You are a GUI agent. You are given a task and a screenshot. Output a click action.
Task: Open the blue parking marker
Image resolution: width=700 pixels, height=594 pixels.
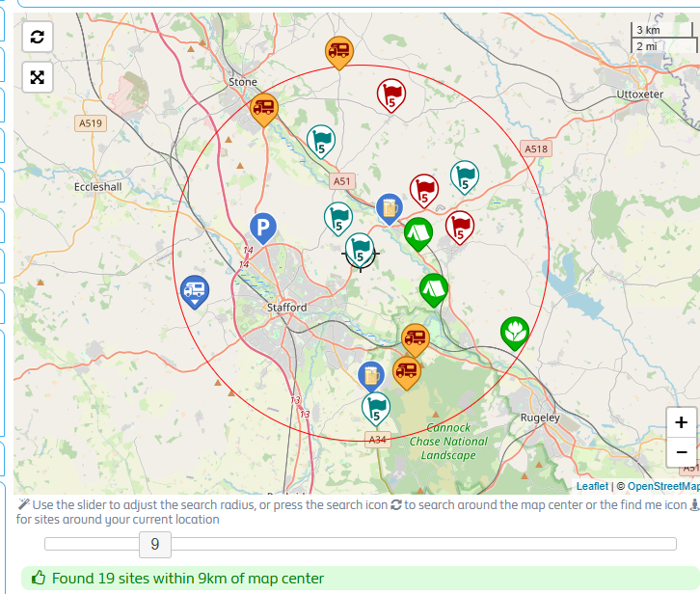263,228
